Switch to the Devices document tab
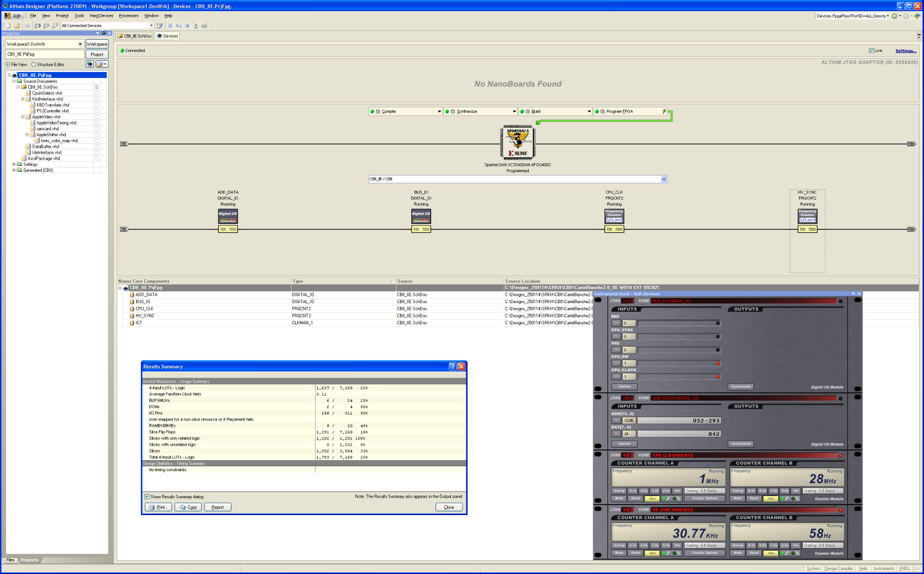 coord(167,36)
